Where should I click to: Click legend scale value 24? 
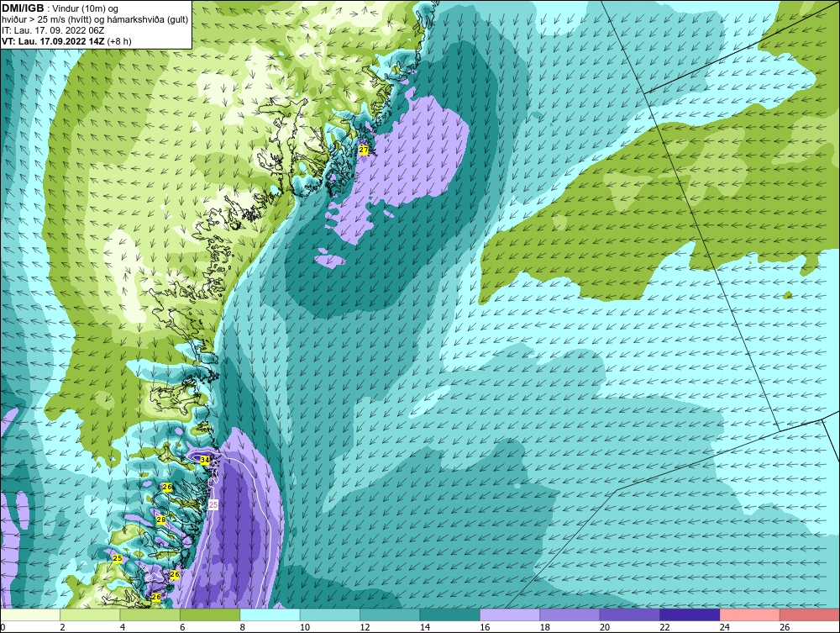pyautogui.click(x=725, y=627)
